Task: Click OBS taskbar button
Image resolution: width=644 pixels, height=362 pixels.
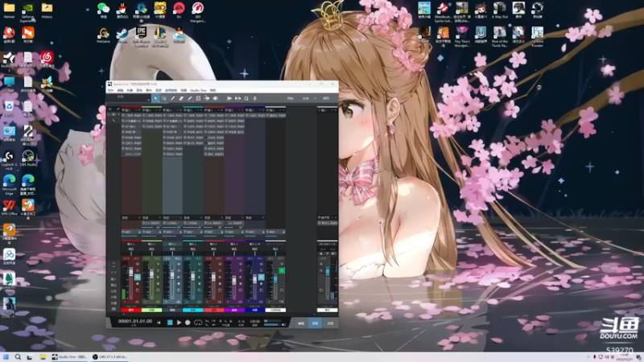Action: point(109,357)
